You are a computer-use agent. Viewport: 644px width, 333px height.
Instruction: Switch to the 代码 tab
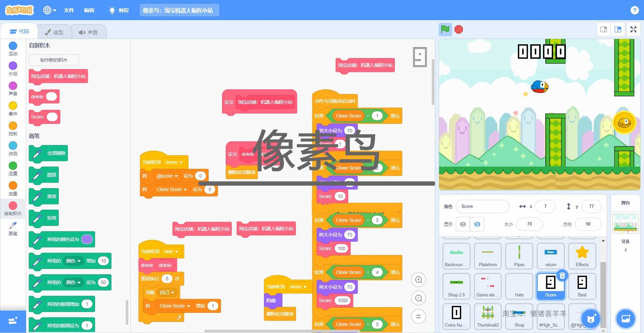19,32
